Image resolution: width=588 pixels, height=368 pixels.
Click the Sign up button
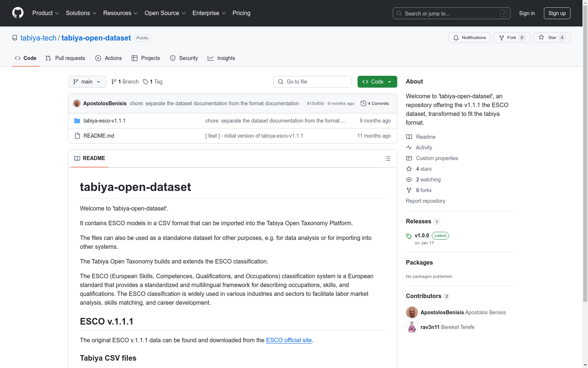point(557,13)
